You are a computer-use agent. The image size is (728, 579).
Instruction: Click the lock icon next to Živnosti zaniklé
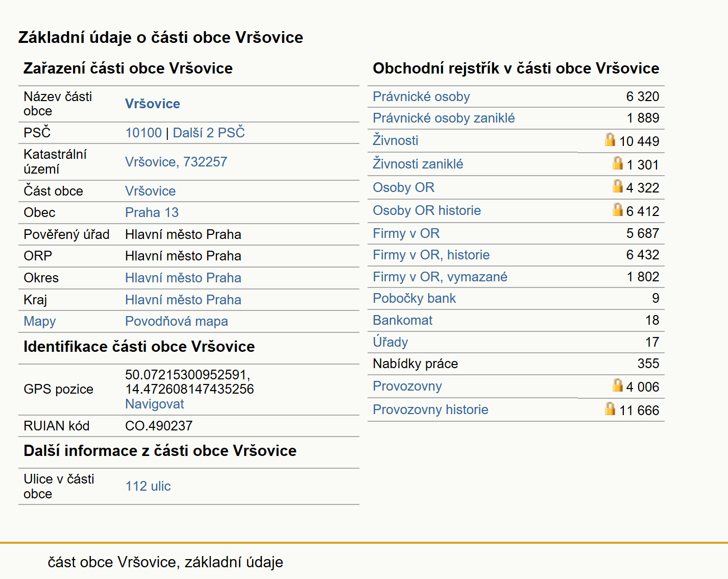617,163
